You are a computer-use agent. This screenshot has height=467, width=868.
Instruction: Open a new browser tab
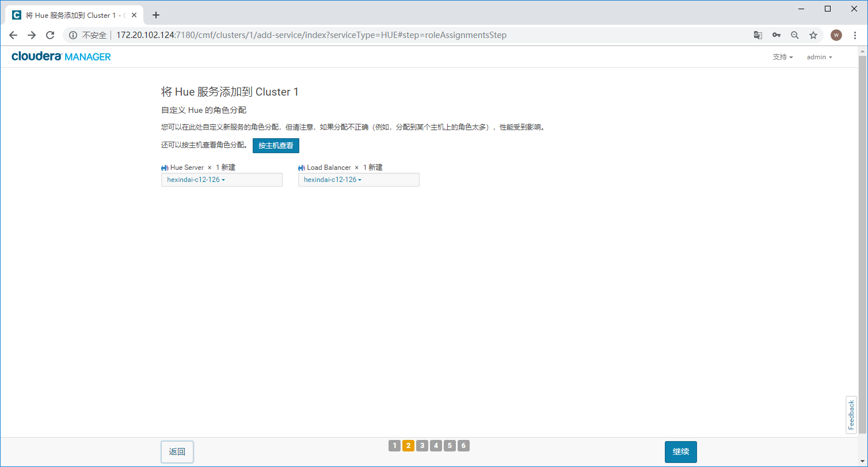pos(156,15)
